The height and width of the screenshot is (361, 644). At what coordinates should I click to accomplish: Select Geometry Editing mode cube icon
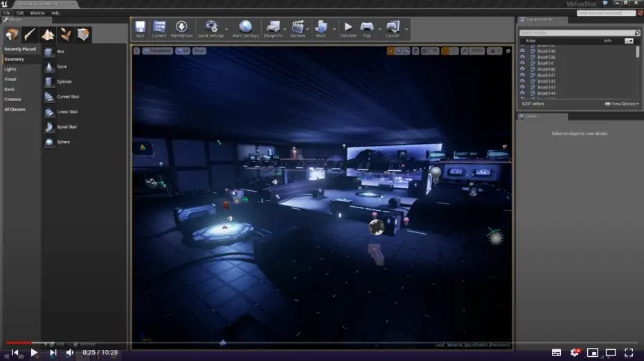(x=83, y=35)
